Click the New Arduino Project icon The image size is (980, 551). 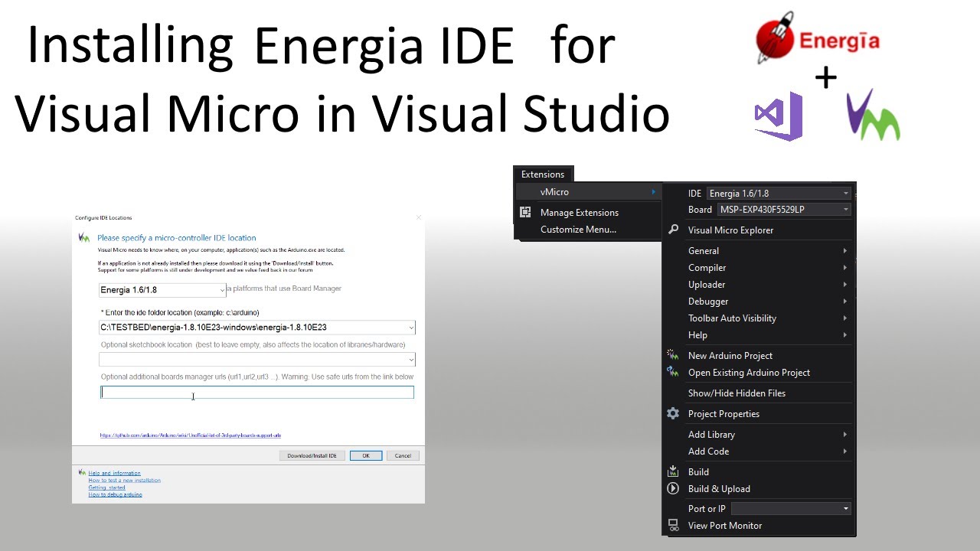click(673, 355)
